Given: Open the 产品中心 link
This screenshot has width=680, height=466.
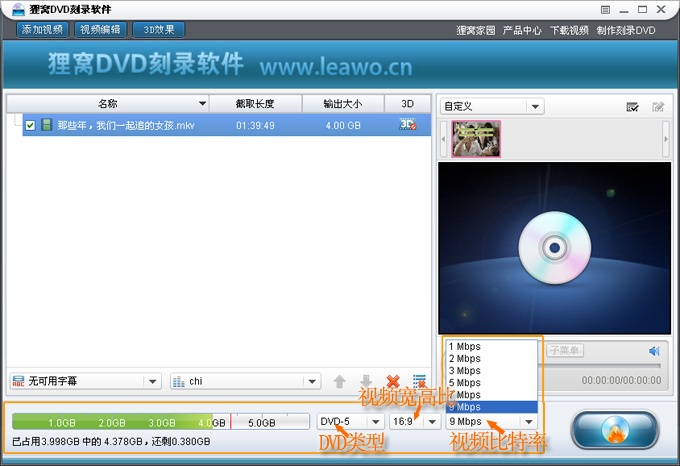Looking at the screenshot, I should pyautogui.click(x=522, y=30).
